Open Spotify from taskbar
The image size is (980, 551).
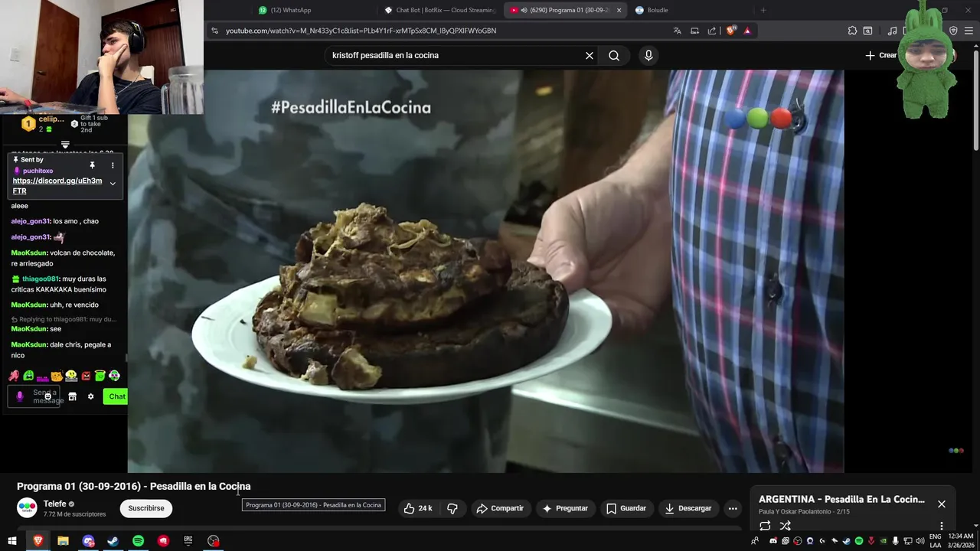coord(138,541)
